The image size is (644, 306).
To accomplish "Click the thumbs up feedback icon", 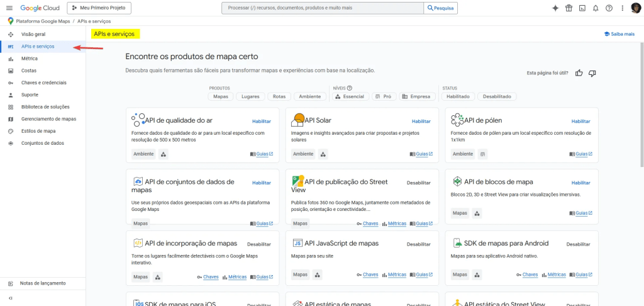I will (579, 73).
